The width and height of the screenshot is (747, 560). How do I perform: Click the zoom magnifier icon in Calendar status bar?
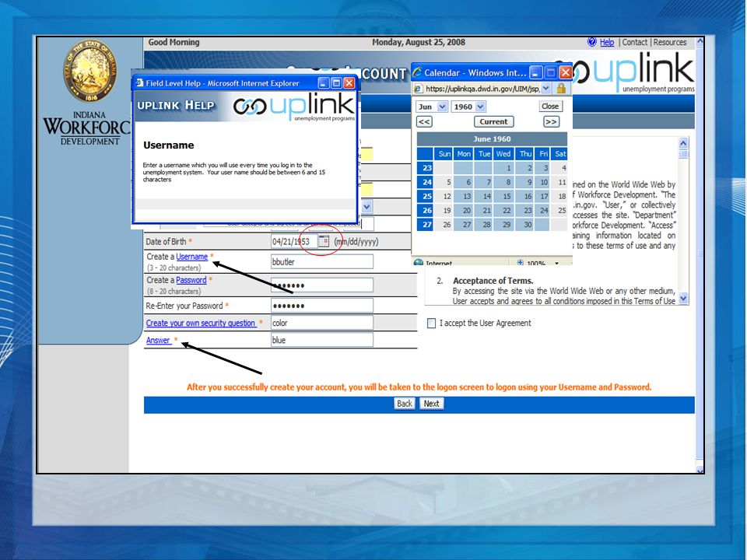pos(521,263)
